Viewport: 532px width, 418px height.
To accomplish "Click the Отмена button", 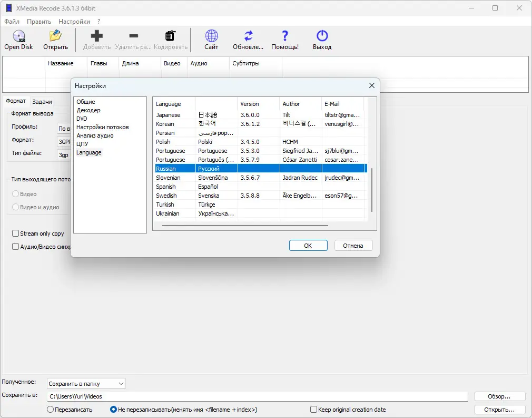I will [x=353, y=246].
